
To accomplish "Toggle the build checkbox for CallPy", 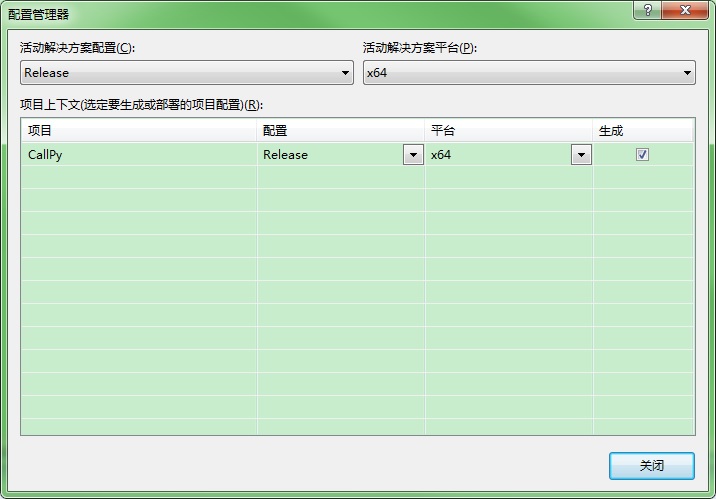I will pos(642,155).
